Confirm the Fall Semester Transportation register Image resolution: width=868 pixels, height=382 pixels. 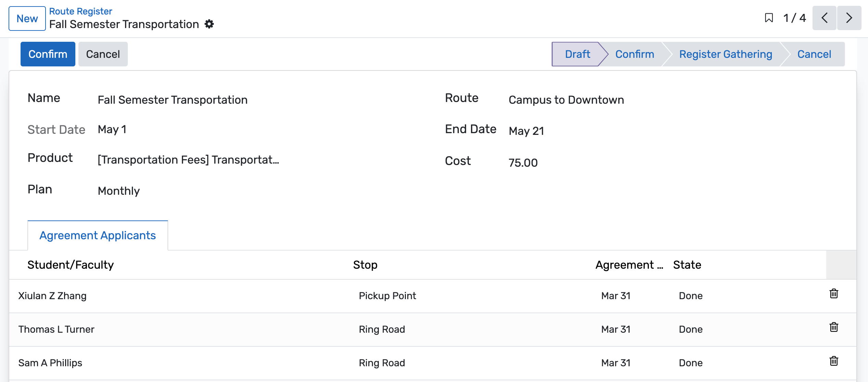(48, 54)
